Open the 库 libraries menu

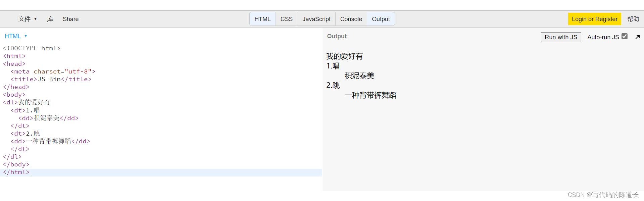50,19
